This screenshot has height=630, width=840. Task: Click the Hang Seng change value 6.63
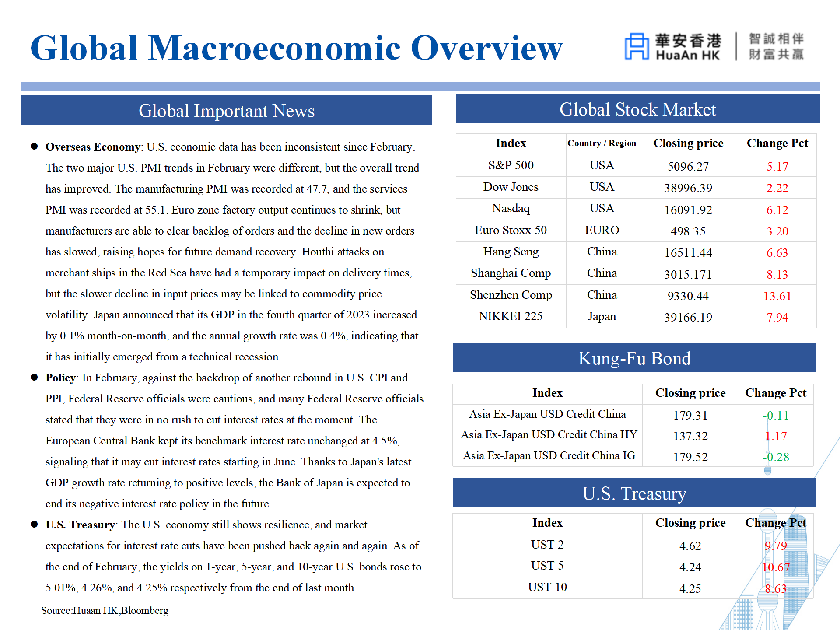pyautogui.click(x=777, y=252)
